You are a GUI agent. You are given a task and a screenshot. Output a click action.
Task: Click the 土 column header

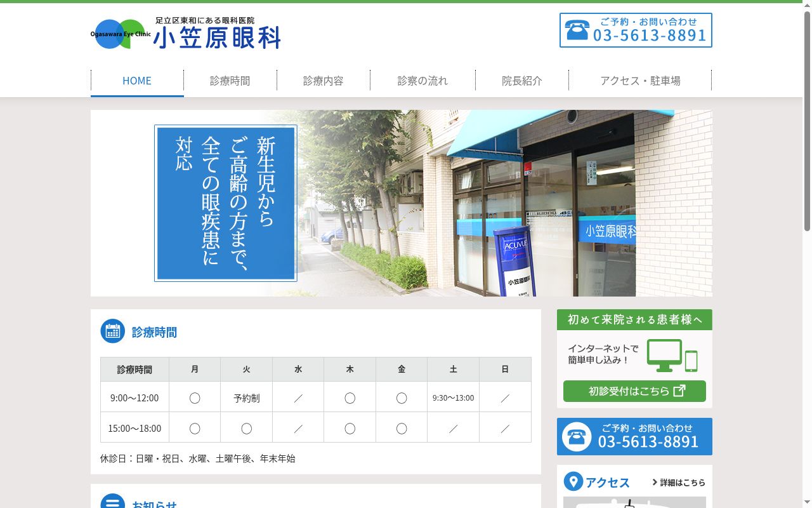(453, 369)
